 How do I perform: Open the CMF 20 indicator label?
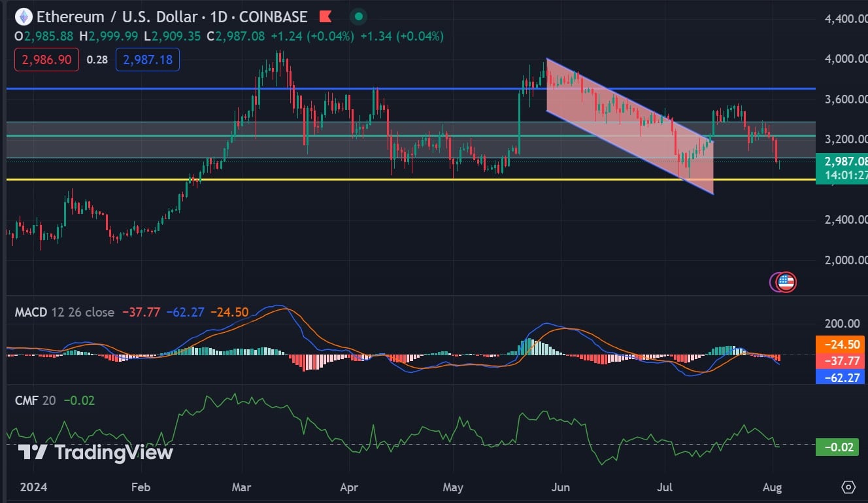point(35,400)
